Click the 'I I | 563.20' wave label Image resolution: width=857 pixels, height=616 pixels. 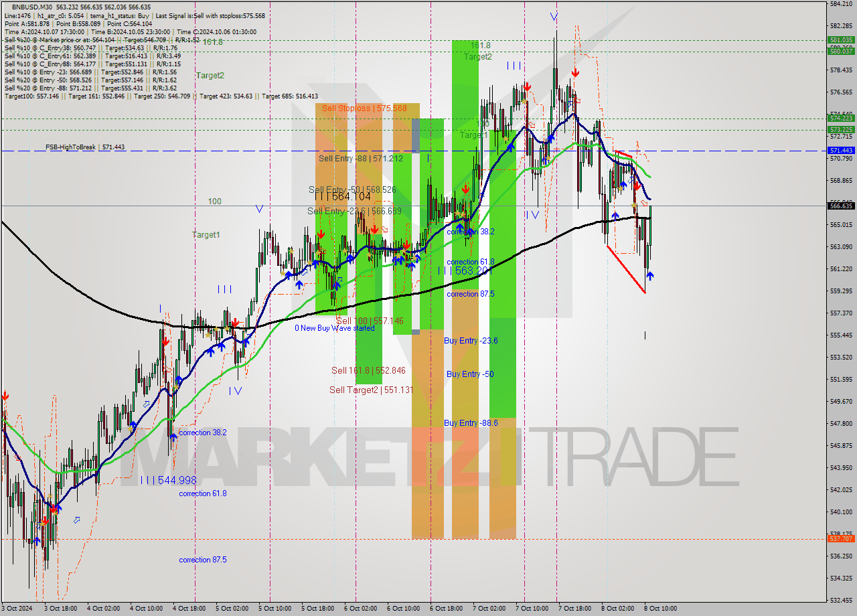click(465, 271)
